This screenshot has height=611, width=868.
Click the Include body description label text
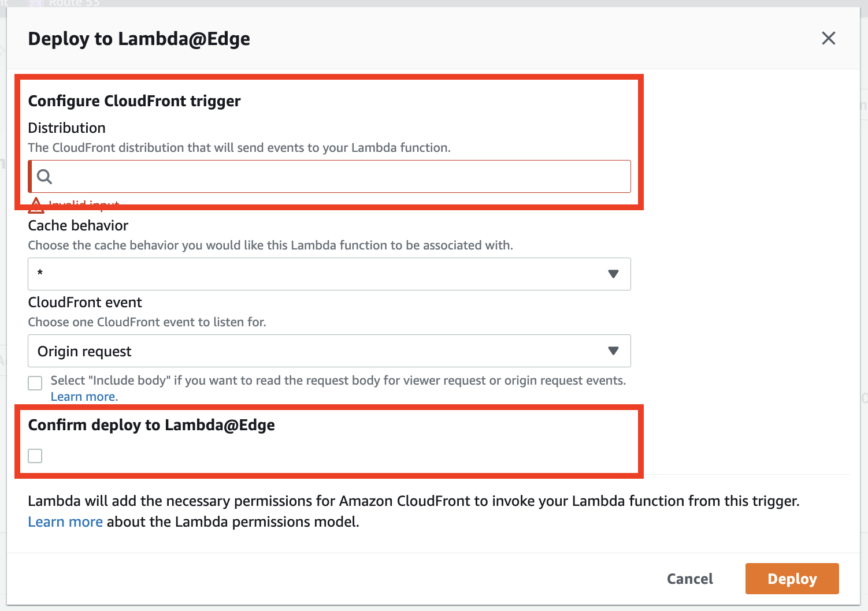pos(338,381)
